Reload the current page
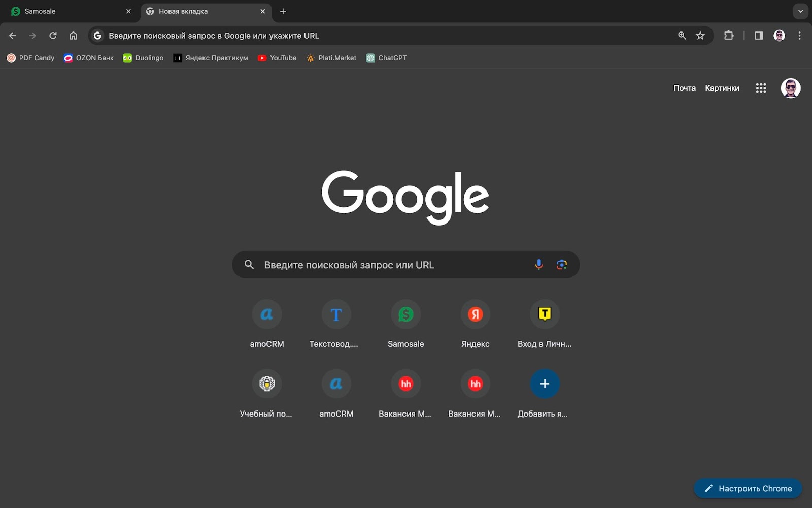The height and width of the screenshot is (508, 812). pos(53,36)
